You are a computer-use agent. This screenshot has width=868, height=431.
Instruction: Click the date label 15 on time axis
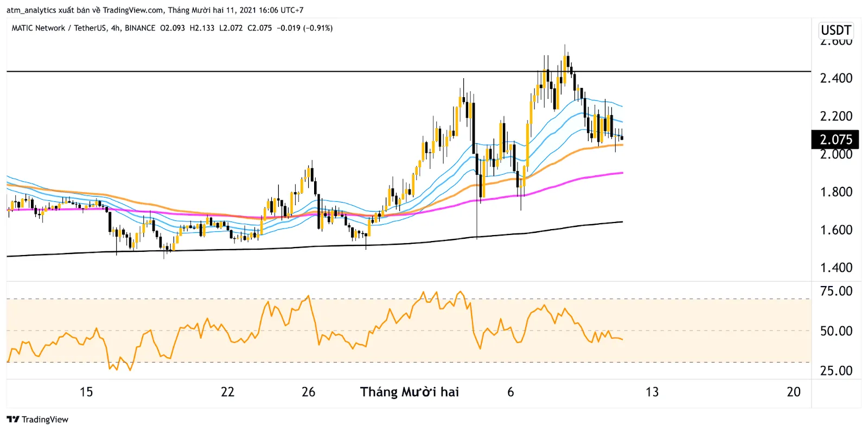86,392
